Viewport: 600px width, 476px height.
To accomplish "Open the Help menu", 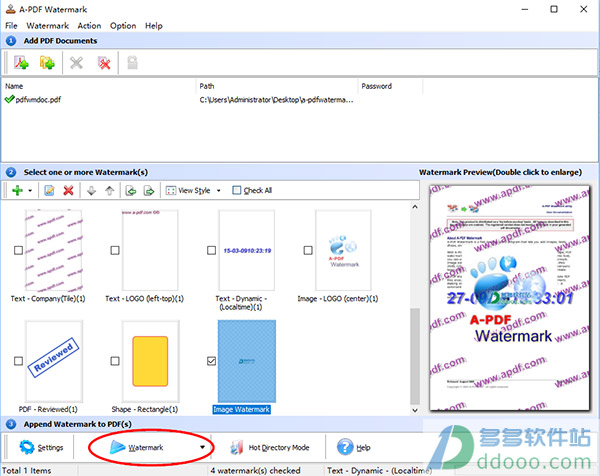I will point(153,26).
